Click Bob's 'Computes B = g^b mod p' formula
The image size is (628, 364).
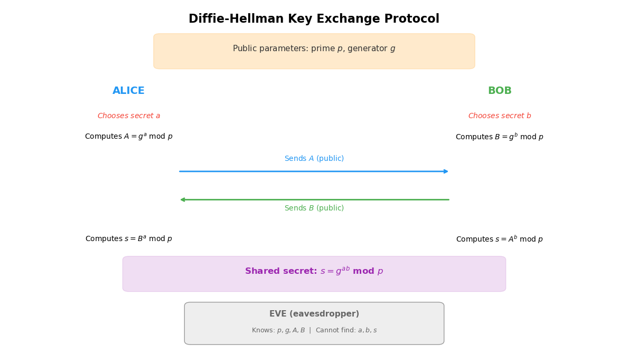pyautogui.click(x=499, y=137)
